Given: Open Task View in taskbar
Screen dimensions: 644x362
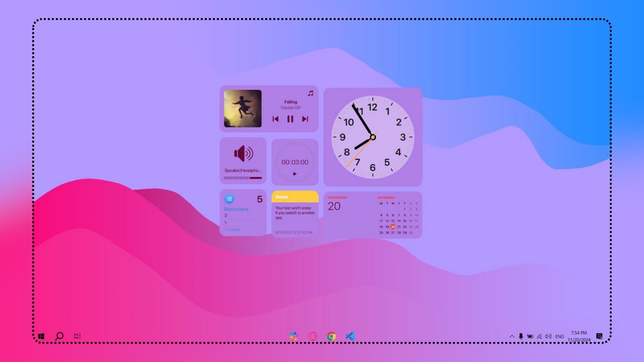Looking at the screenshot, I should (x=77, y=336).
